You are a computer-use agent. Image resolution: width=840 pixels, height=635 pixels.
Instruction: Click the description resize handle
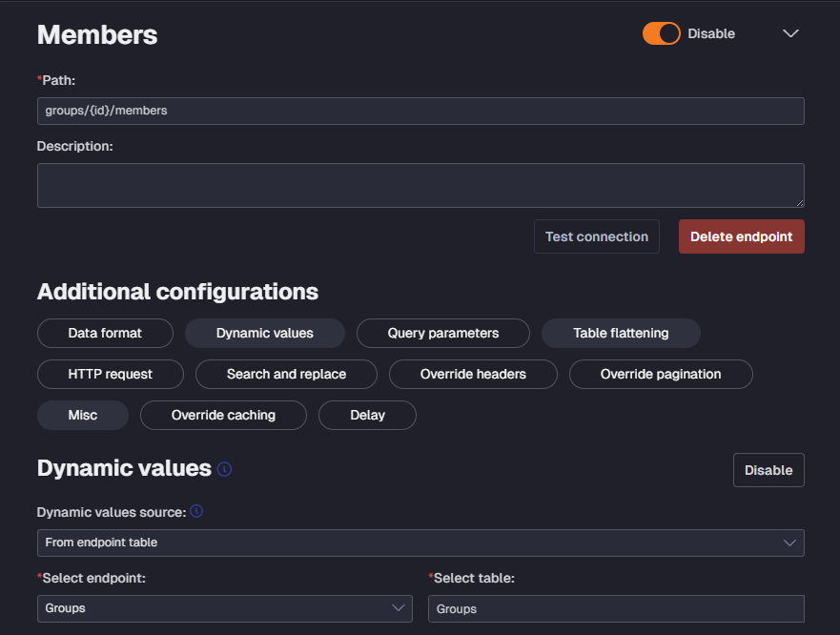800,202
